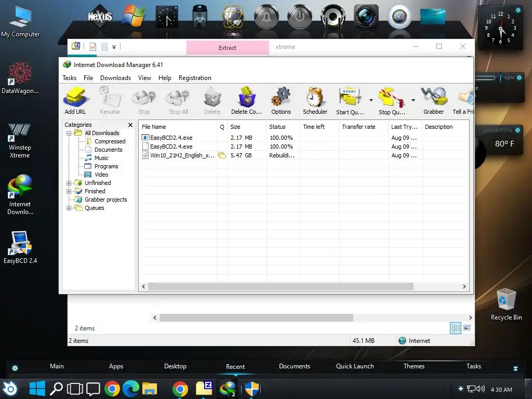Click Themes tab on Winstep shelf

pyautogui.click(x=414, y=366)
